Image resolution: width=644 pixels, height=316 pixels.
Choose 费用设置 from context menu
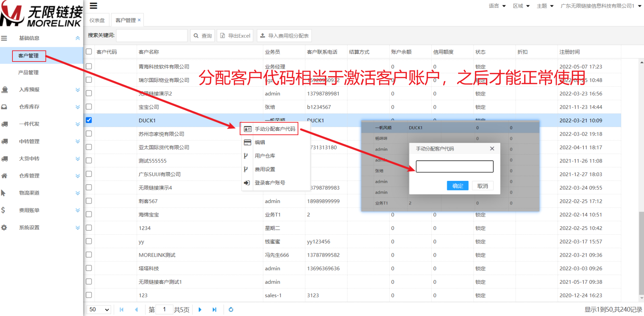[276, 169]
